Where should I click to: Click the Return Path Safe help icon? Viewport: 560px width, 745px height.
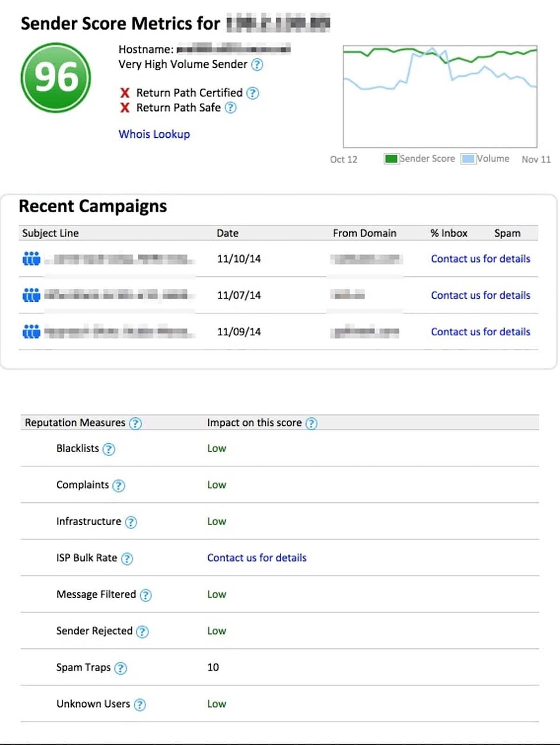point(230,108)
